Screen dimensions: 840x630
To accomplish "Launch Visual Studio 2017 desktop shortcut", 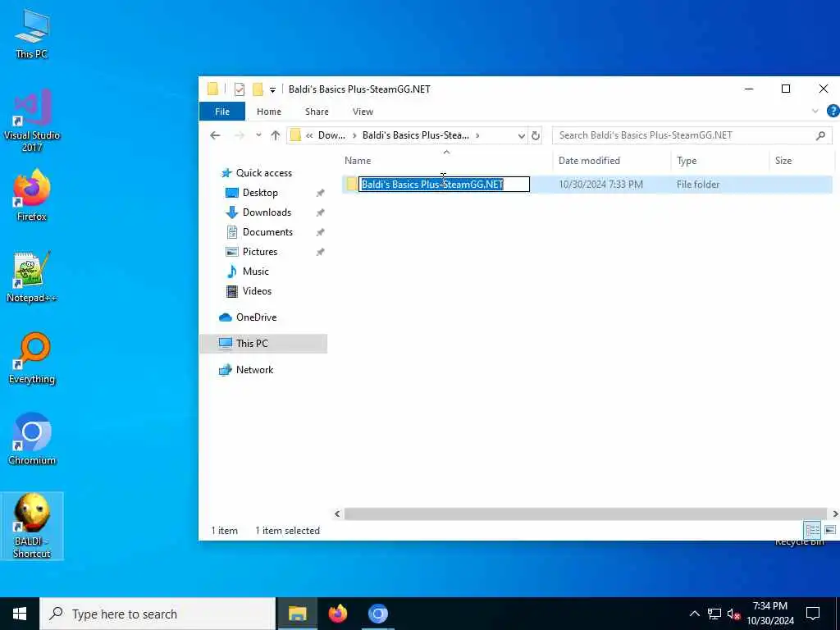I will pos(32,120).
